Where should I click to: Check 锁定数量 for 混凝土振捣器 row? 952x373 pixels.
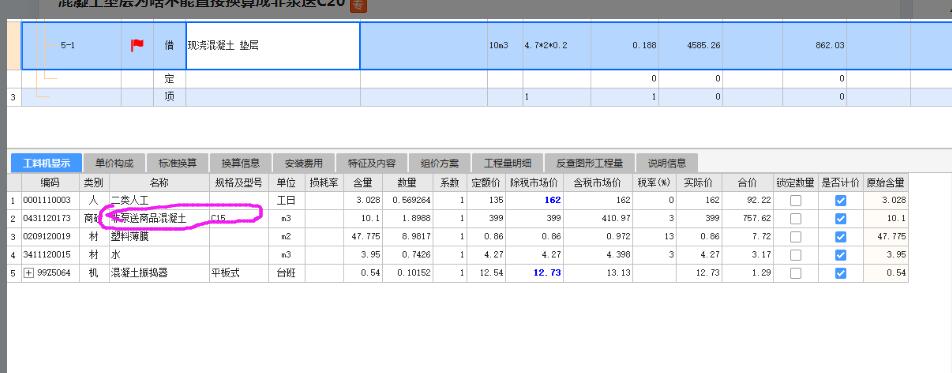(x=795, y=273)
